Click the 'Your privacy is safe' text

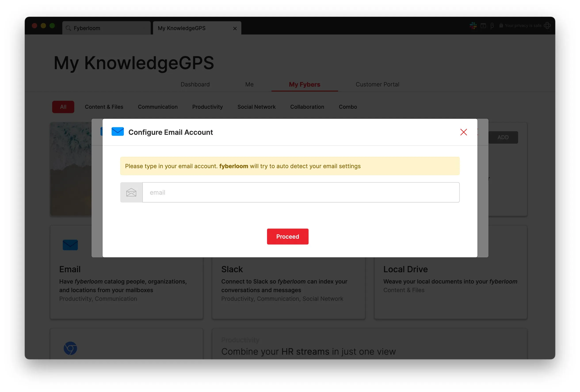tap(523, 25)
